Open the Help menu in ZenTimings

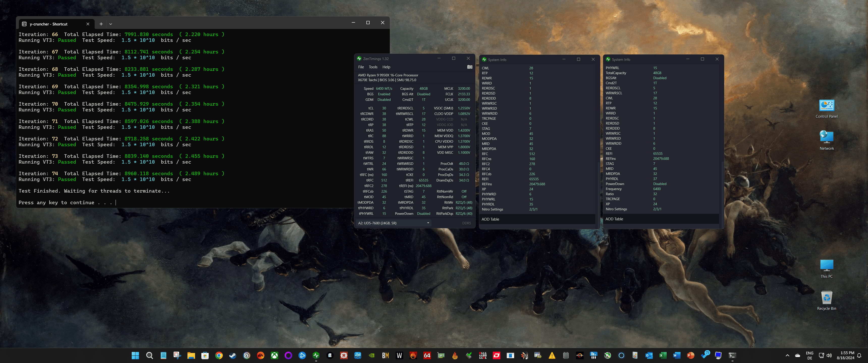tap(386, 67)
